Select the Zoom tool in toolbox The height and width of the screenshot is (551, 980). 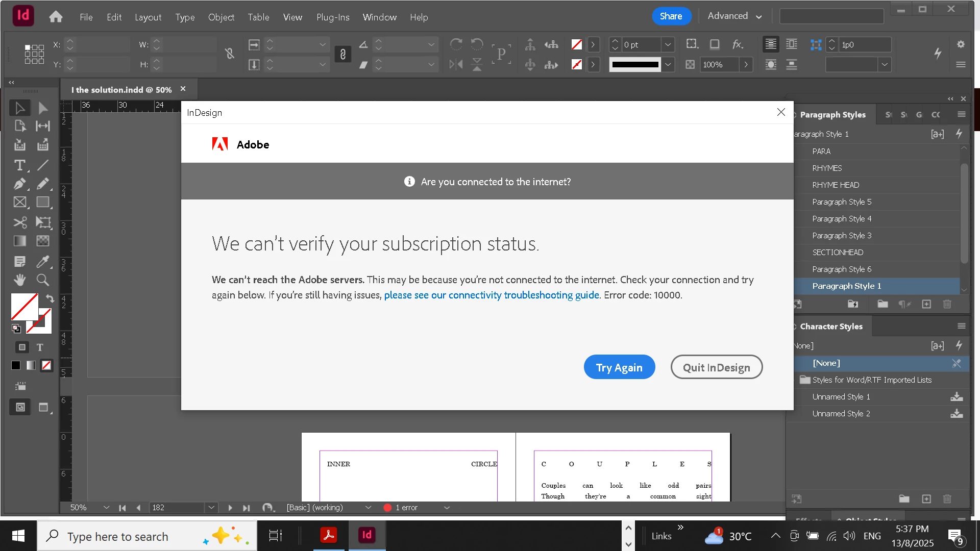[x=43, y=280]
